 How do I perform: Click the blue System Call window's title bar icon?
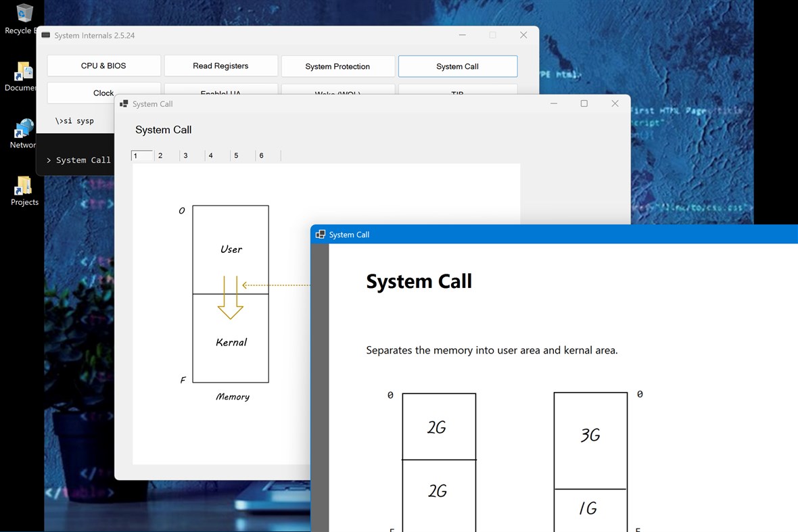(x=320, y=234)
